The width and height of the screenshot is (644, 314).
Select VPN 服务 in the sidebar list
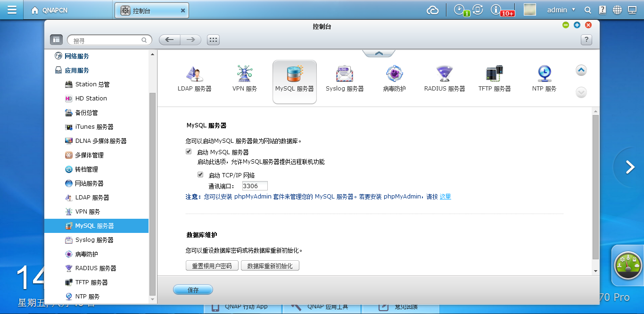point(97,212)
